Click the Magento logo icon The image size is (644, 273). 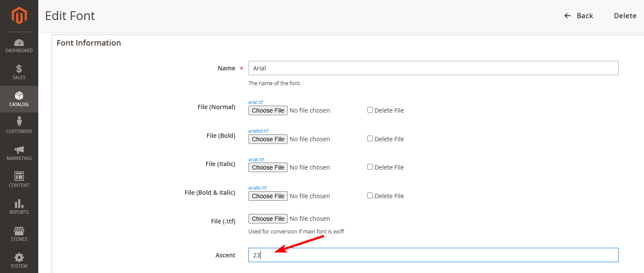(19, 16)
